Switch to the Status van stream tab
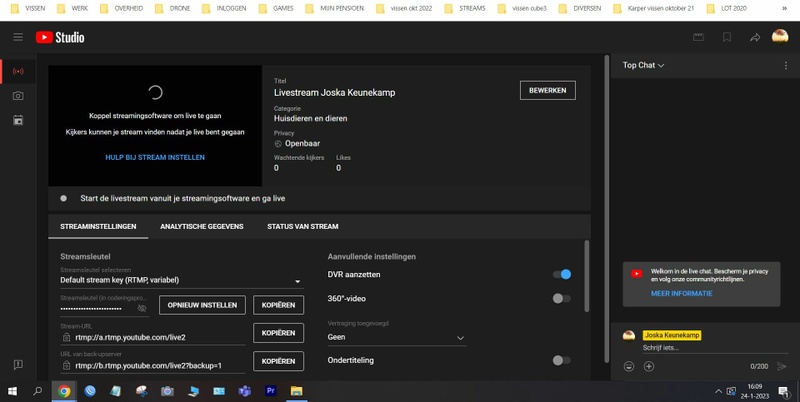This screenshot has height=402, width=800. pyautogui.click(x=303, y=226)
